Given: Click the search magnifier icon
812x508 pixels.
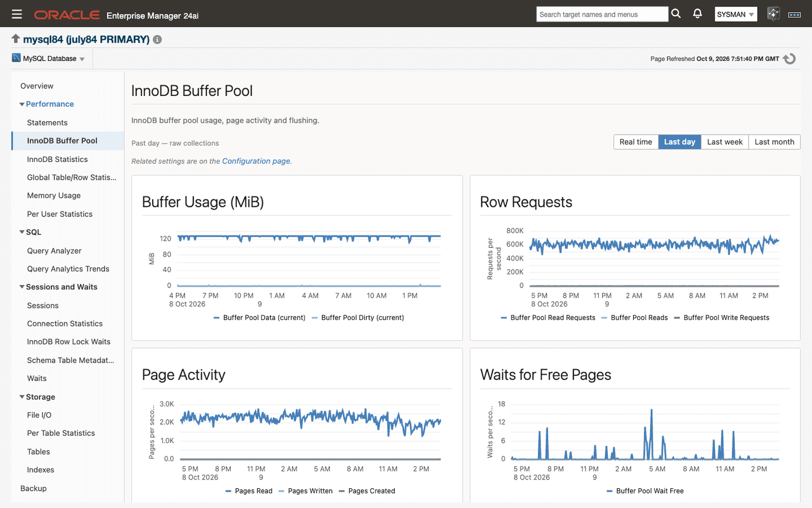Looking at the screenshot, I should [676, 14].
